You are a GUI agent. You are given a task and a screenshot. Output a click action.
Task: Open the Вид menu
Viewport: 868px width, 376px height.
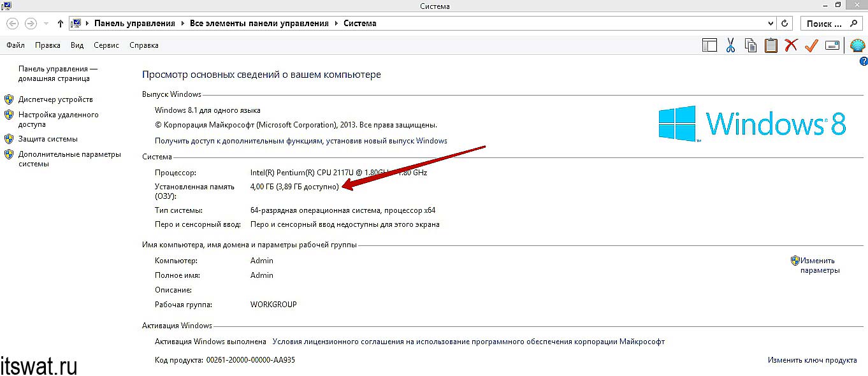[77, 45]
